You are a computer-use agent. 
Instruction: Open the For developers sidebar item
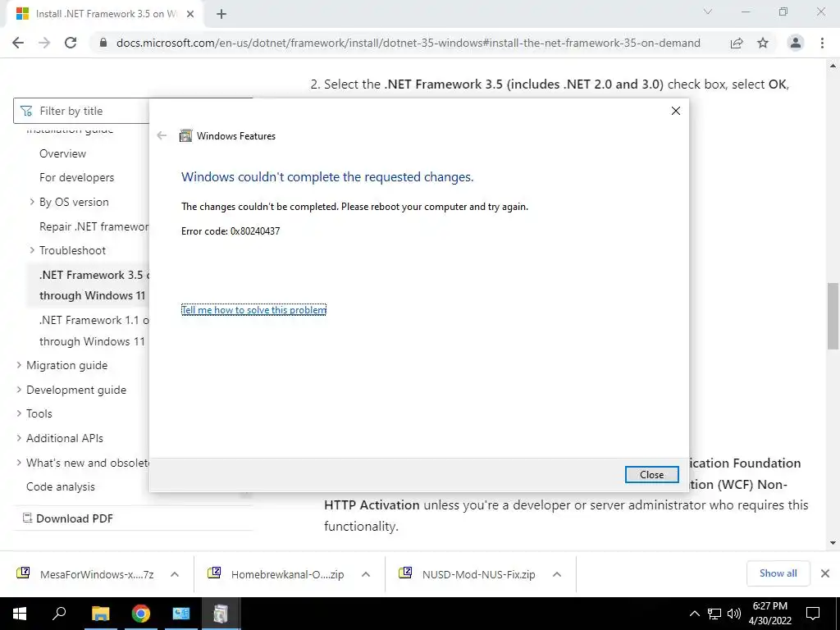coord(76,177)
